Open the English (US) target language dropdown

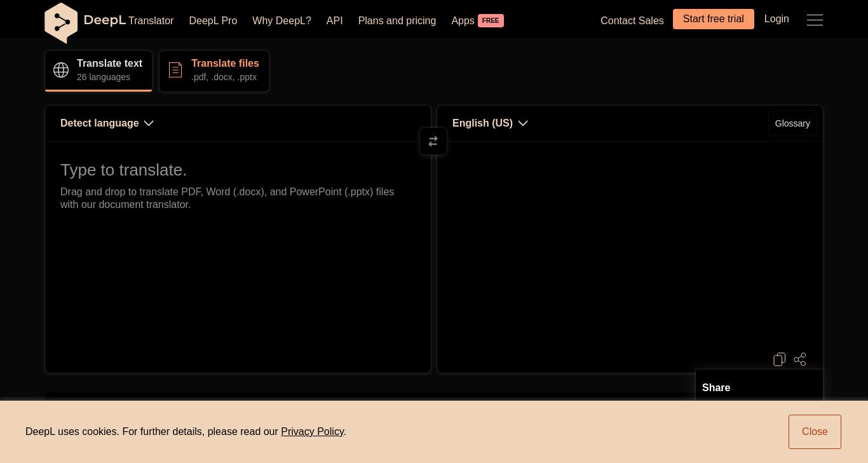pos(490,123)
